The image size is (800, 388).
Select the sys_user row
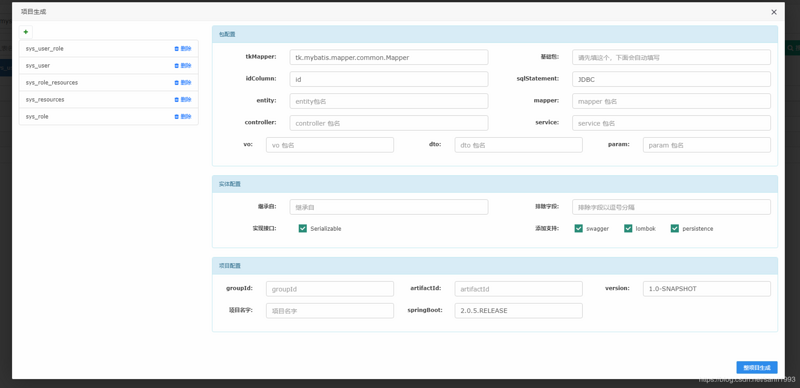(109, 65)
